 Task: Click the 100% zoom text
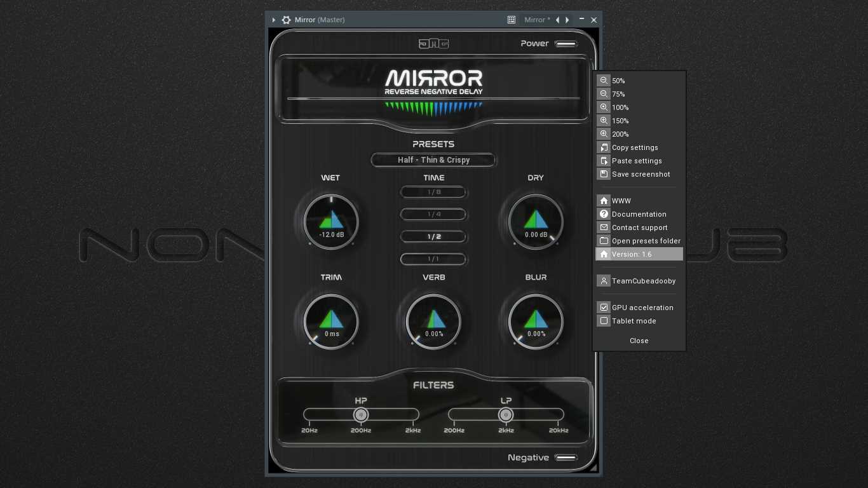coord(620,107)
